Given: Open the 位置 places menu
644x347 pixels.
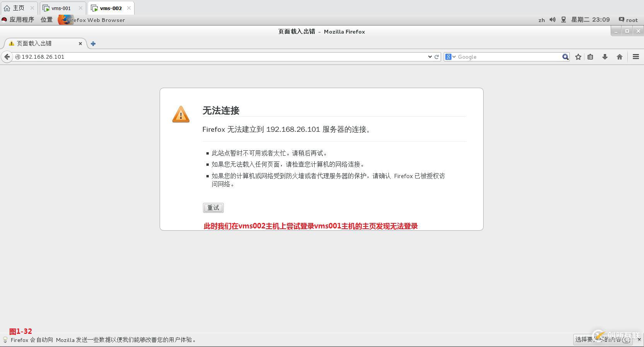Looking at the screenshot, I should (x=46, y=20).
